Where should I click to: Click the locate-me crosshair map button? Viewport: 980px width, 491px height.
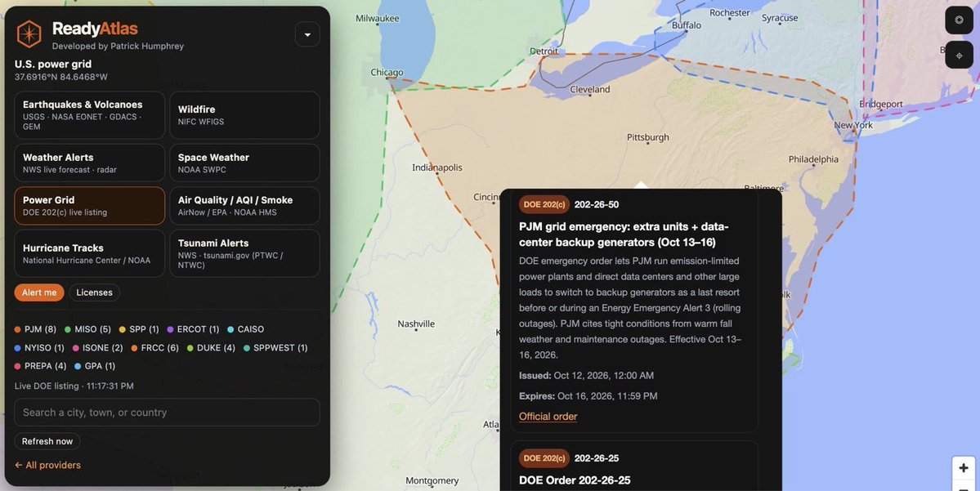pyautogui.click(x=959, y=55)
